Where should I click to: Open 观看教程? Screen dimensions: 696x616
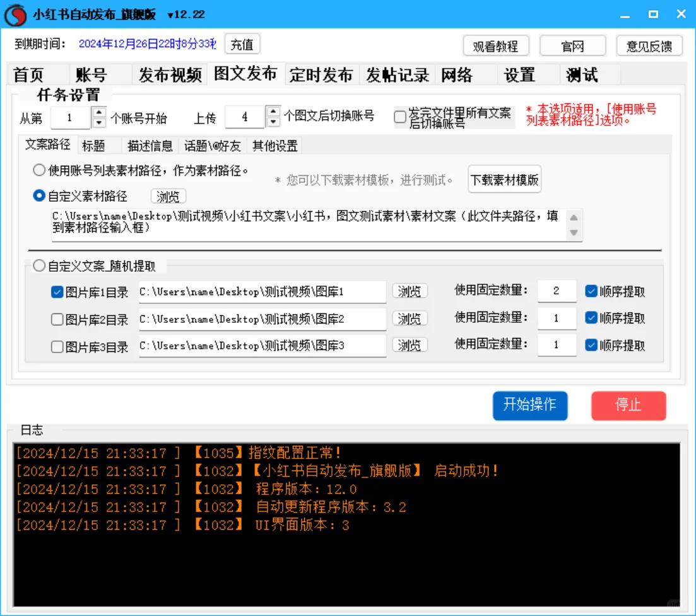[x=496, y=45]
